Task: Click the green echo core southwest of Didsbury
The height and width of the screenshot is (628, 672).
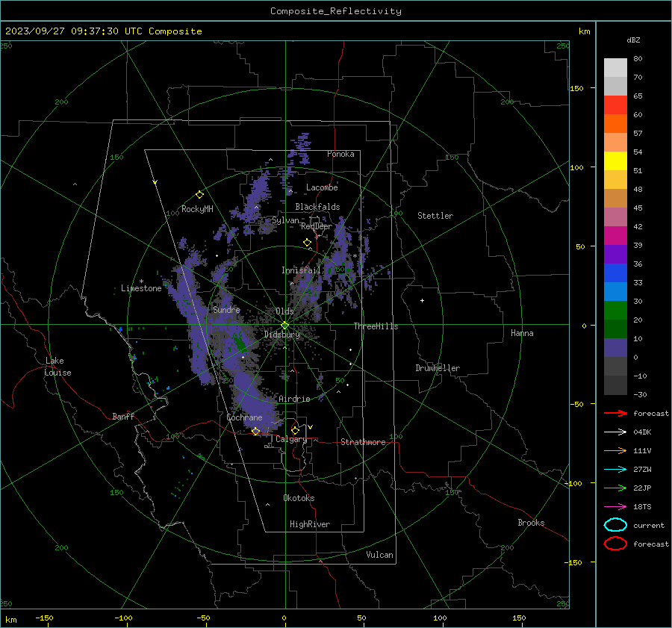Action: [239, 343]
